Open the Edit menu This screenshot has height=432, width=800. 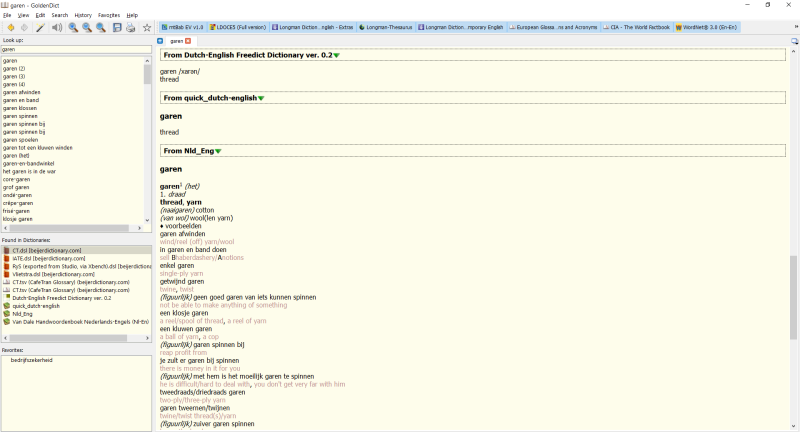click(40, 15)
